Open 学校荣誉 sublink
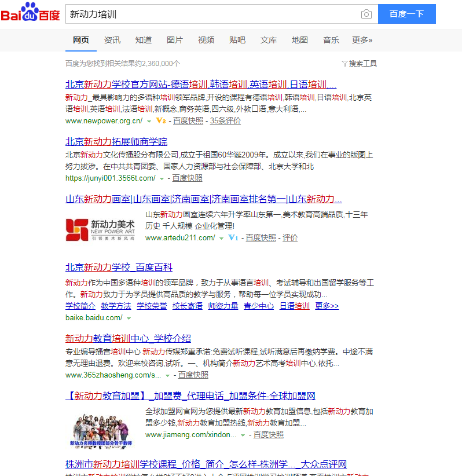 [152, 306]
